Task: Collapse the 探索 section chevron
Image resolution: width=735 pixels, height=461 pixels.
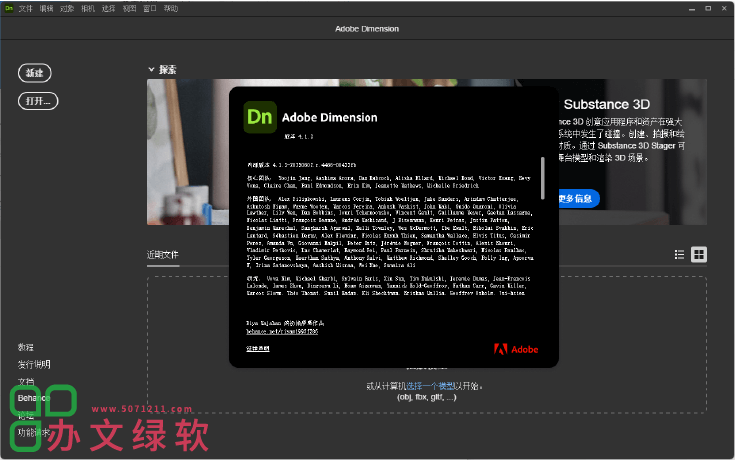Action: 151,69
